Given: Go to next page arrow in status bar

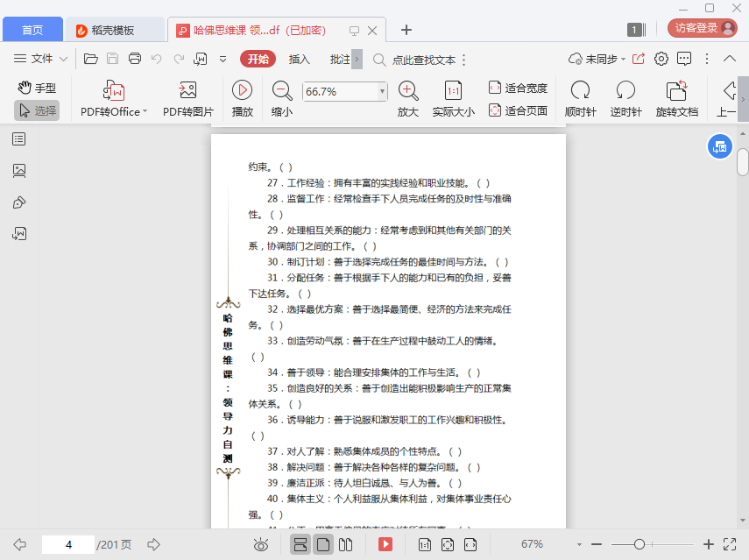Looking at the screenshot, I should (153, 544).
